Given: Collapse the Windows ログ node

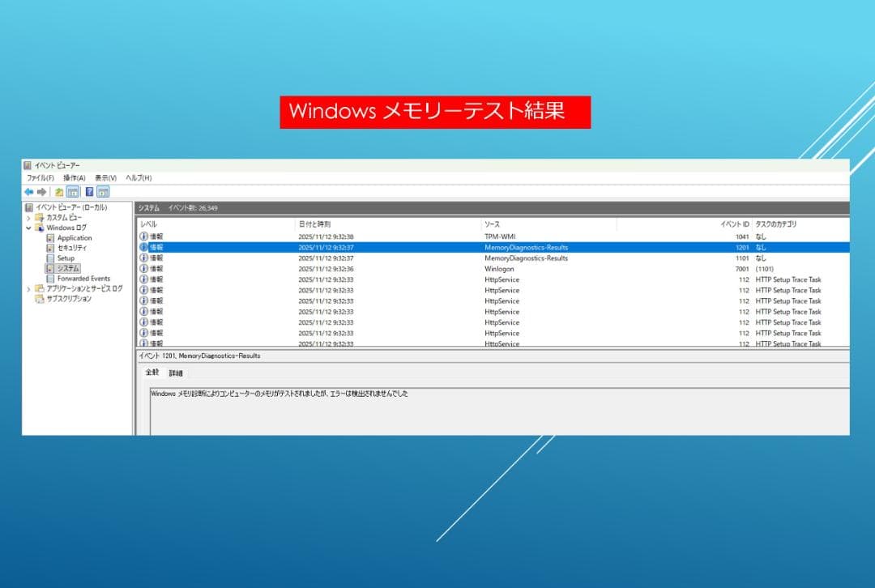Looking at the screenshot, I should point(28,226).
